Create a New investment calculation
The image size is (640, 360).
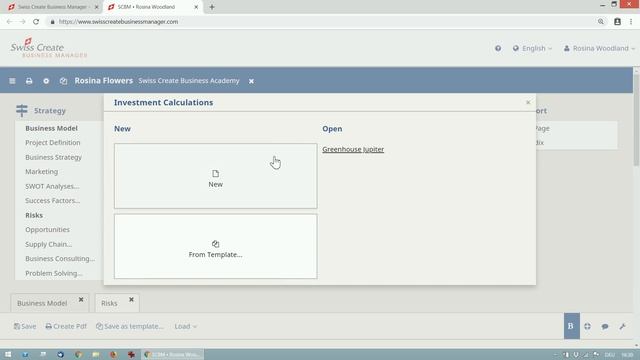point(216,176)
